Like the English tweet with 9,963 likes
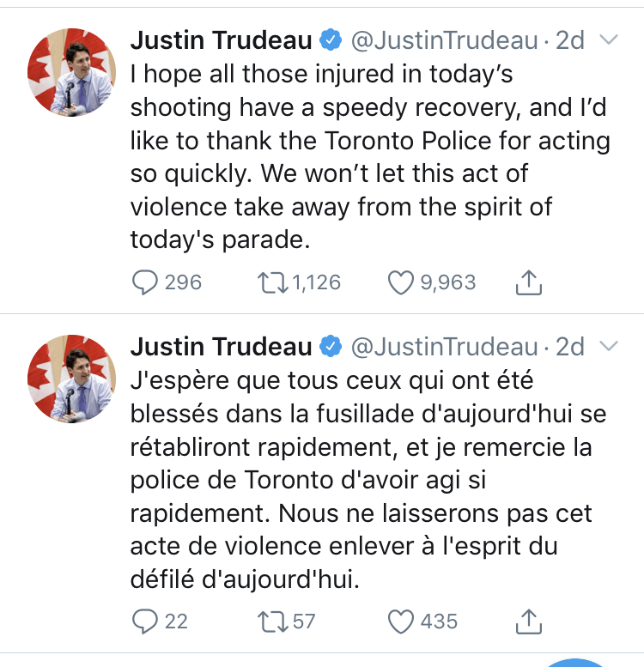Viewport: 644px width, 667px height. click(x=402, y=282)
